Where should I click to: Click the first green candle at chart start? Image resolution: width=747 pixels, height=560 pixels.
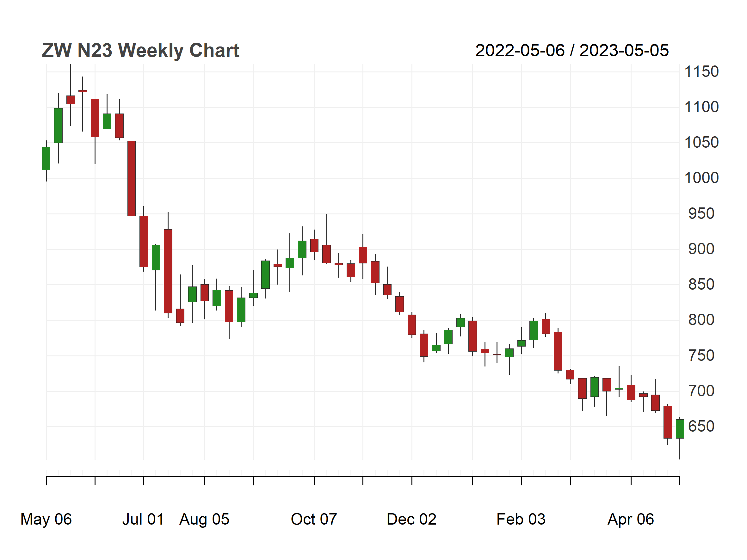(x=46, y=159)
